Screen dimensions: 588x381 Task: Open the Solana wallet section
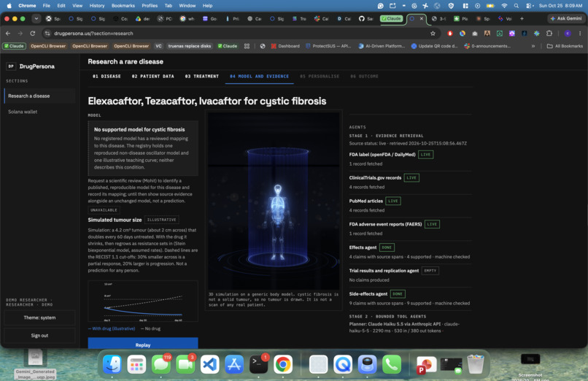coord(39,112)
